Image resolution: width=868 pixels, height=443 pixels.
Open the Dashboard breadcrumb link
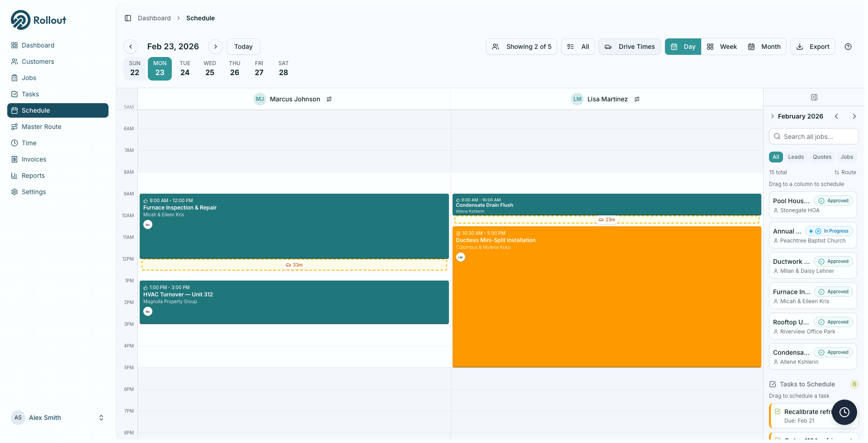[x=154, y=18]
